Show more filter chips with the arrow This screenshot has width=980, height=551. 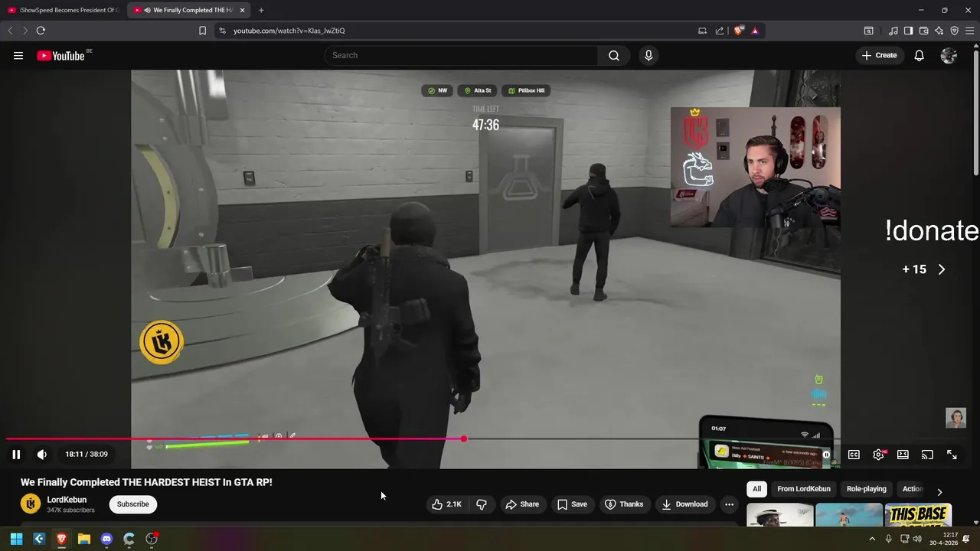point(939,492)
